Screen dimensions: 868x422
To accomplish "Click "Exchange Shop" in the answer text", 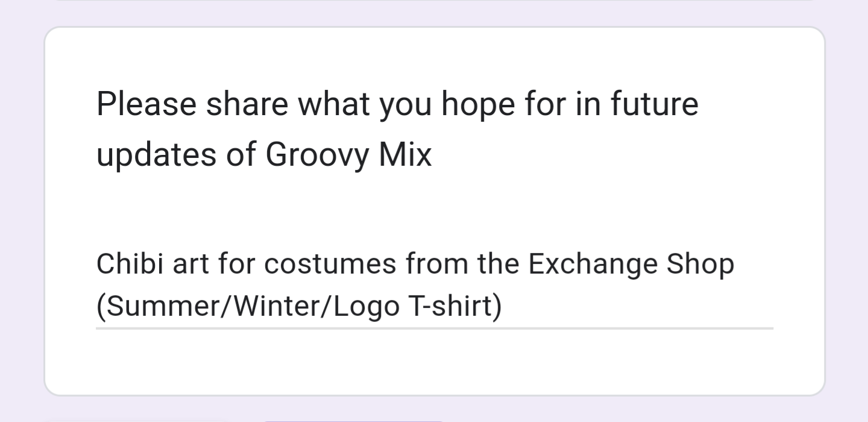I will pos(631,264).
